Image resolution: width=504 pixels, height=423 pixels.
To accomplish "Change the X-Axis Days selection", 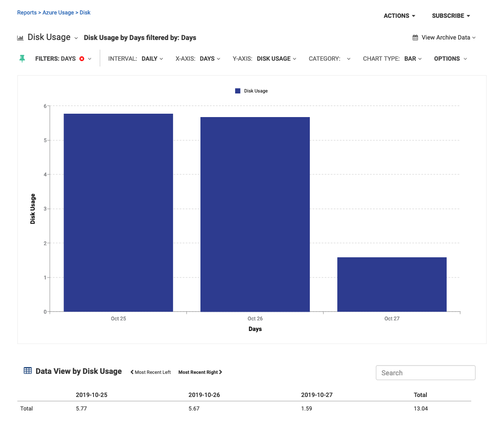I will 210,59.
